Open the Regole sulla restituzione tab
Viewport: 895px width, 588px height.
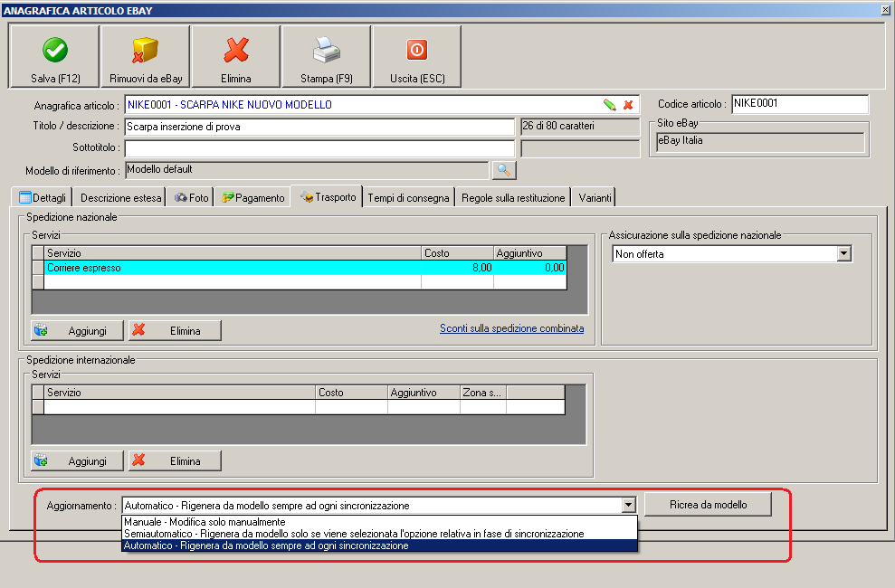513,198
